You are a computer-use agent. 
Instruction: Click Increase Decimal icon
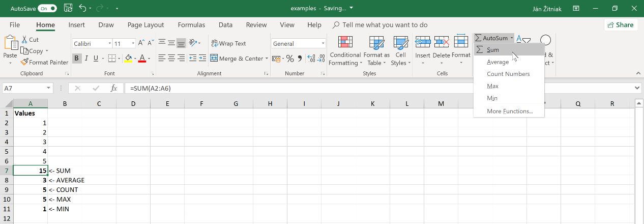311,59
